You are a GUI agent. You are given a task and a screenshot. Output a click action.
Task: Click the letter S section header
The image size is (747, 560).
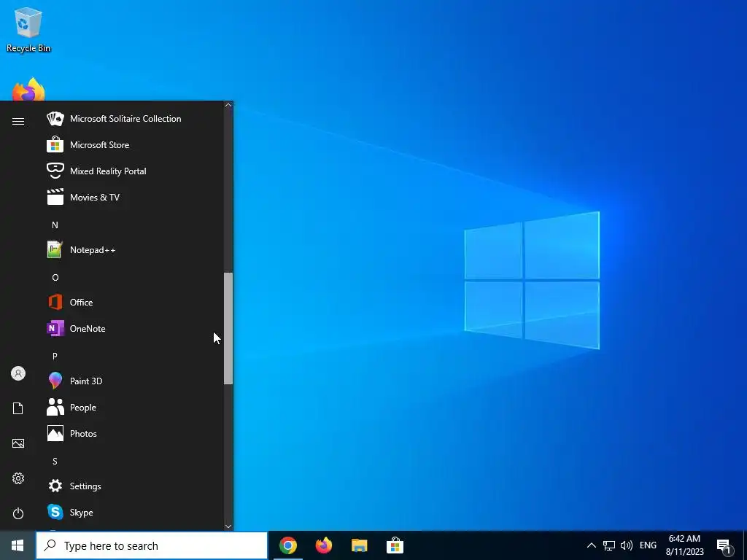[x=55, y=462]
